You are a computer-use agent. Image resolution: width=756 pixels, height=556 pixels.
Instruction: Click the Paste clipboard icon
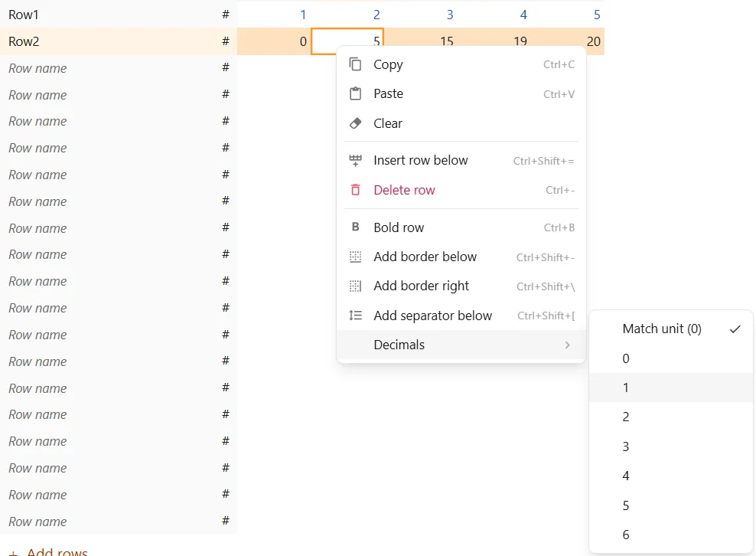355,93
